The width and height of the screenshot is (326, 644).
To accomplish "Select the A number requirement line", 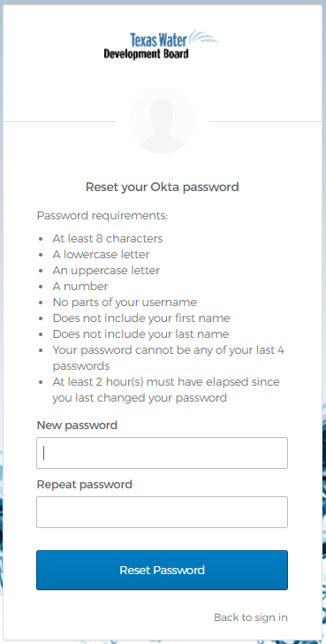I will tap(80, 287).
